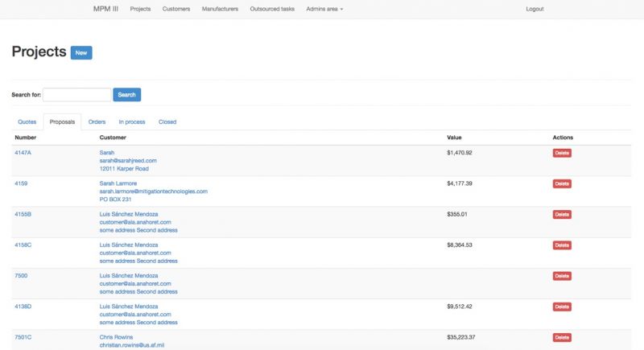Click the $1,470.92 value cell
This screenshot has width=644, height=350.
(460, 153)
